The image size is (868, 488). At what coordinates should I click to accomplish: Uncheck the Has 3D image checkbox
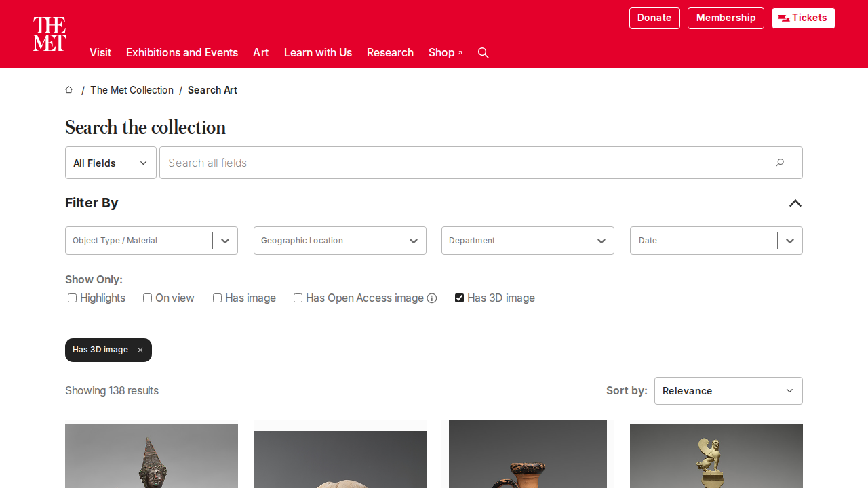[x=459, y=298]
